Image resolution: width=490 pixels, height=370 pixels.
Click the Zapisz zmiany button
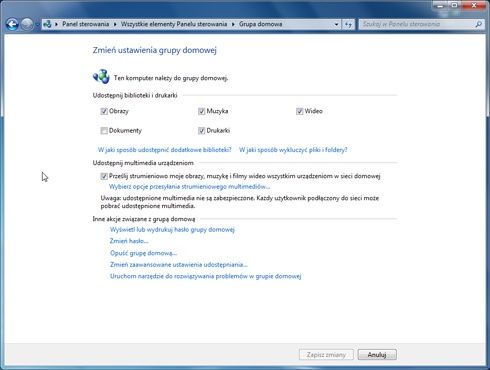pos(326,355)
